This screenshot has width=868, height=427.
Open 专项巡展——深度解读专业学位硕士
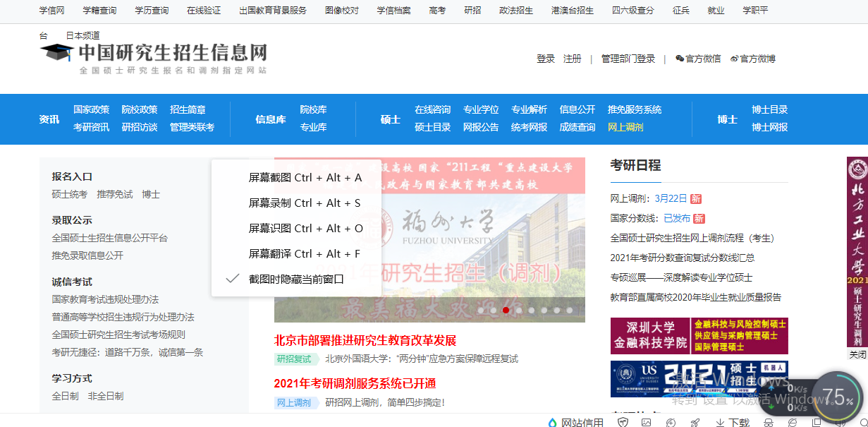681,277
